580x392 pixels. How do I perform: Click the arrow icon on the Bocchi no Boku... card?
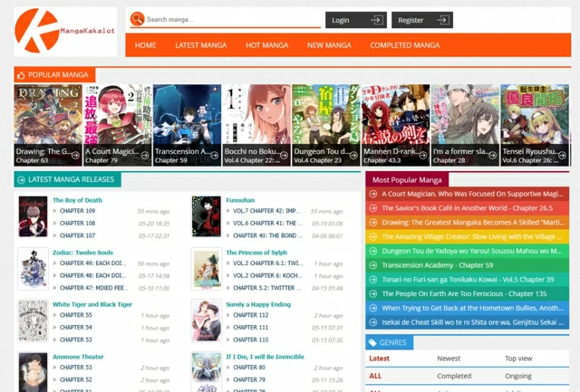284,155
